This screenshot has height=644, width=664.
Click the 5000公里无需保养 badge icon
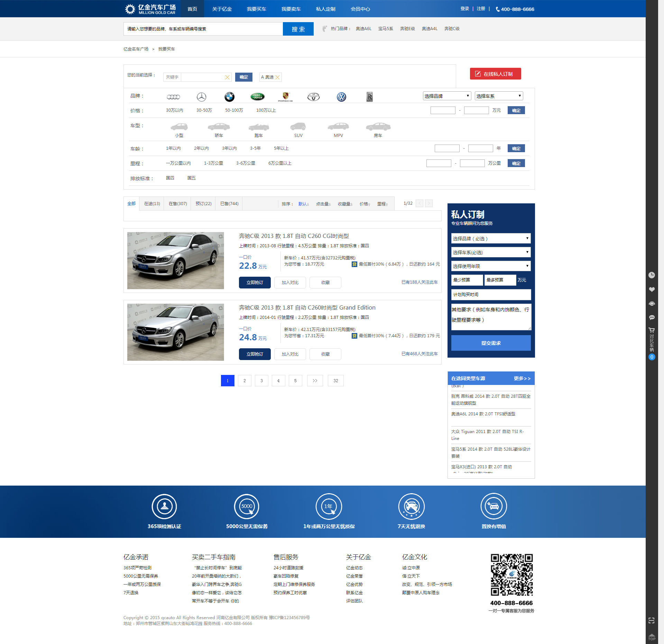tap(247, 506)
